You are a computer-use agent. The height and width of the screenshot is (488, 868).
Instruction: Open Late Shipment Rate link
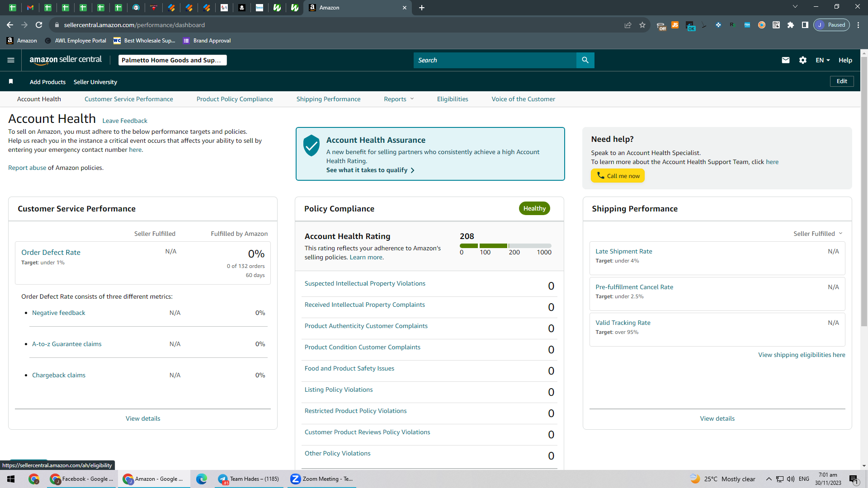(x=624, y=251)
